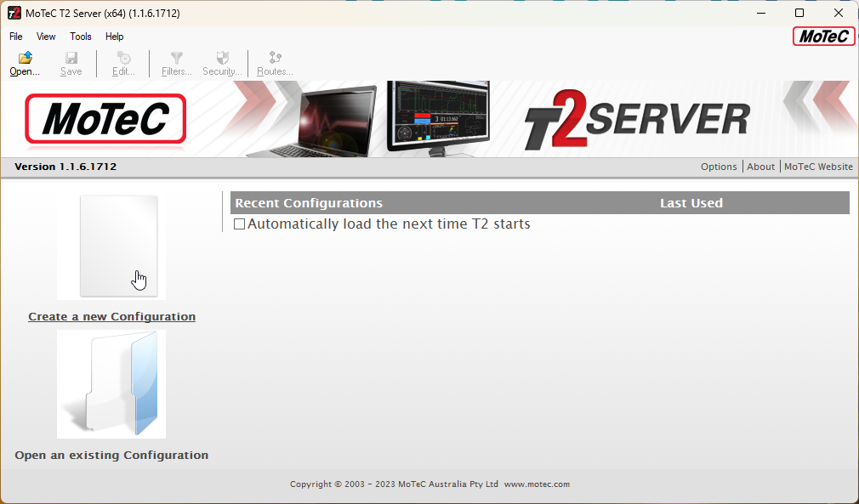Click the Recent Configurations column header
Image resolution: width=859 pixels, height=504 pixels.
309,203
